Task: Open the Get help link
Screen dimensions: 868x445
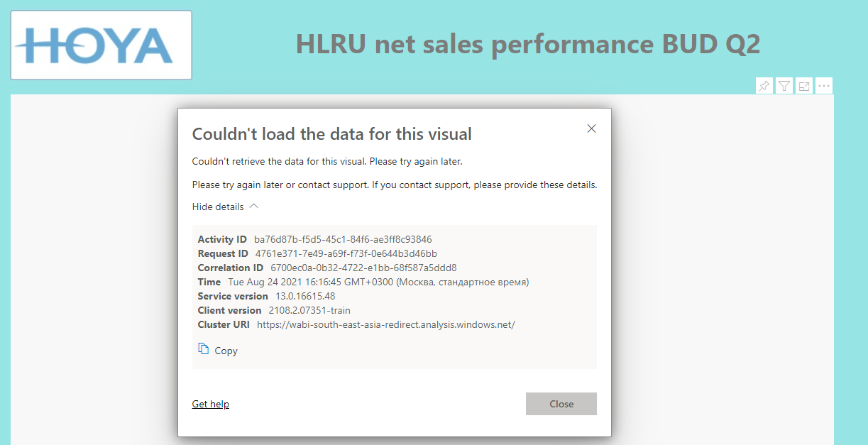Action: click(211, 404)
